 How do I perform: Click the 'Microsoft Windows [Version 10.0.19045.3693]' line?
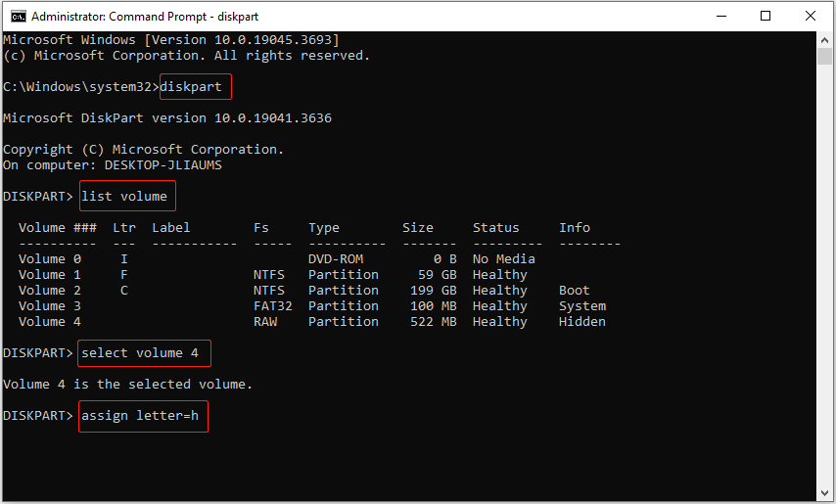pos(171,40)
